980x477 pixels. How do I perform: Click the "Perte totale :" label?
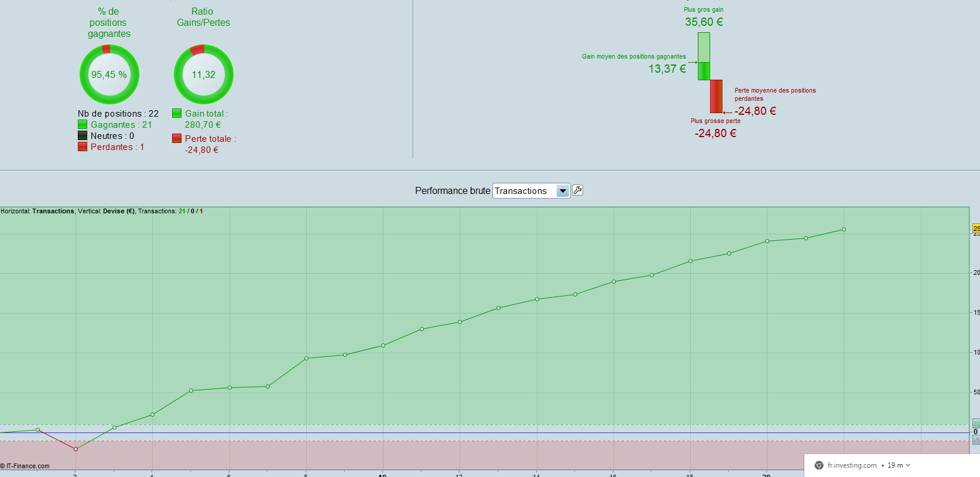tap(211, 139)
